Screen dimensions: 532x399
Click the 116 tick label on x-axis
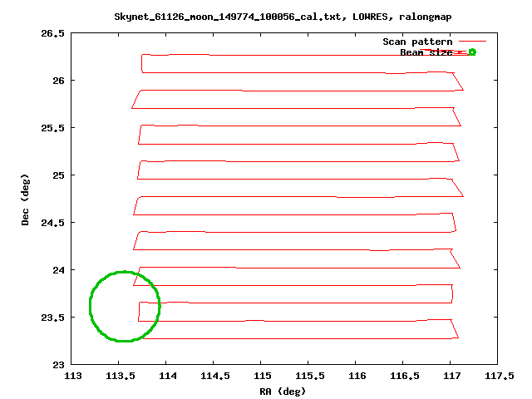click(356, 377)
